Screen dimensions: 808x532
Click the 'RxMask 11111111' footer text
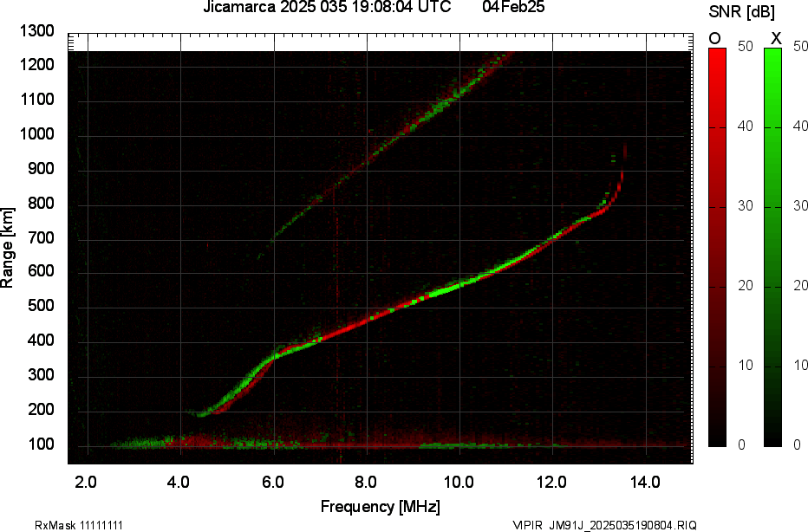(x=79, y=525)
